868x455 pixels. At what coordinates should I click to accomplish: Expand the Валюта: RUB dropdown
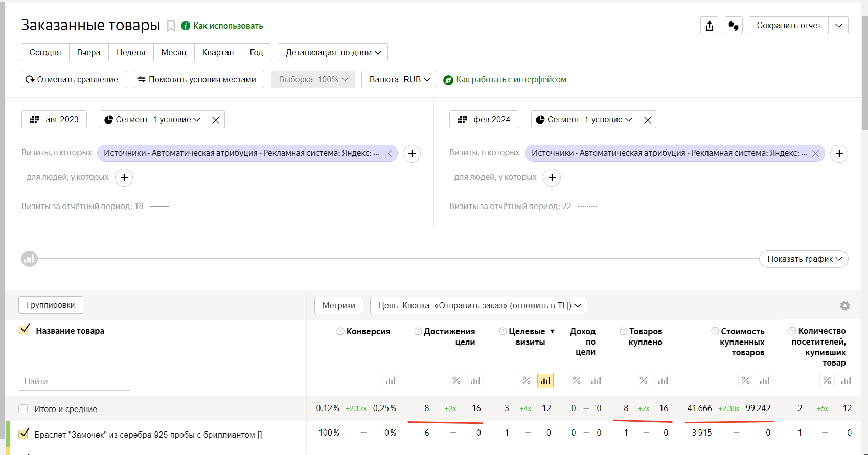click(399, 80)
